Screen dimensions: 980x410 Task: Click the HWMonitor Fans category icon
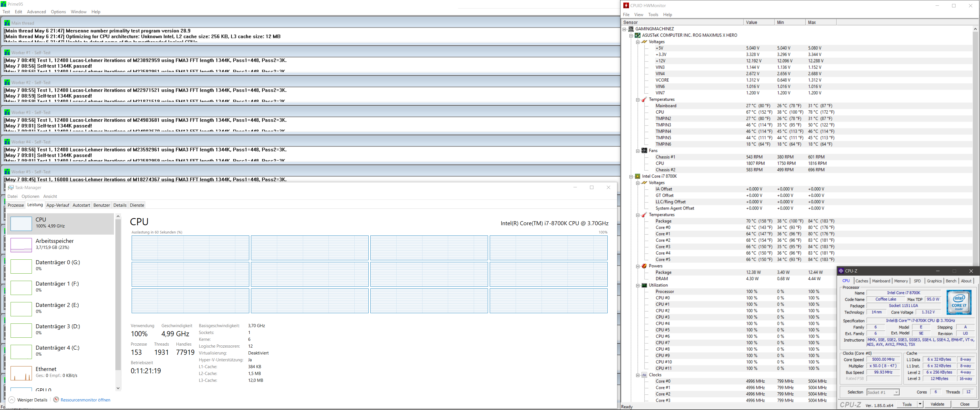644,151
